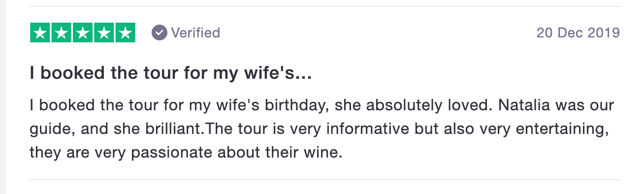Click the second green rating star
Screen dimensions: 644x194
pos(62,33)
